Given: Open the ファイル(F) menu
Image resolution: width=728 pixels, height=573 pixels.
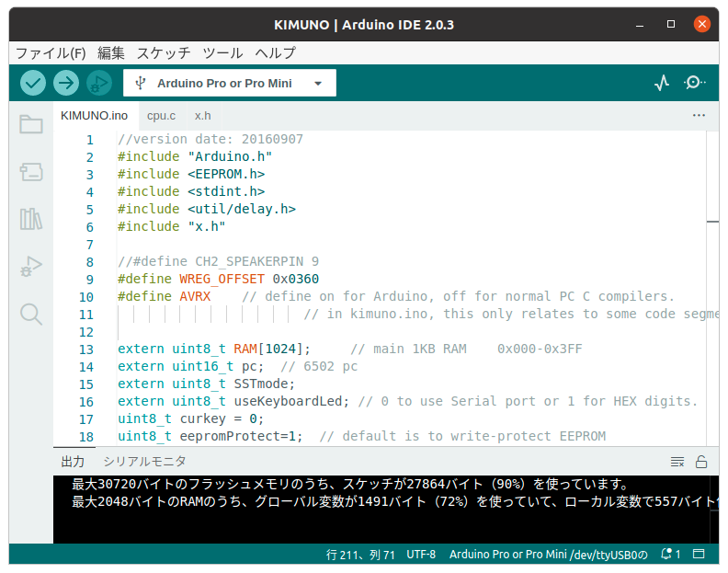Looking at the screenshot, I should tap(51, 53).
